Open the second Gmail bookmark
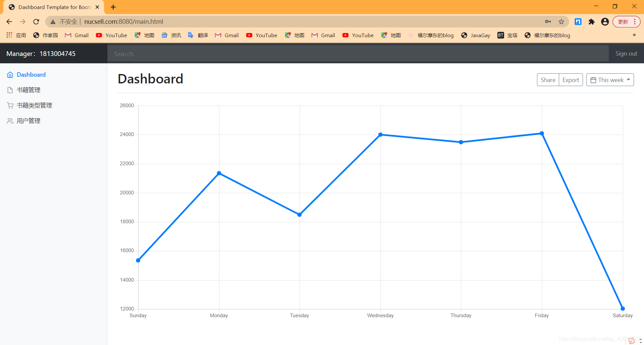Image resolution: width=644 pixels, height=345 pixels. pyautogui.click(x=227, y=35)
